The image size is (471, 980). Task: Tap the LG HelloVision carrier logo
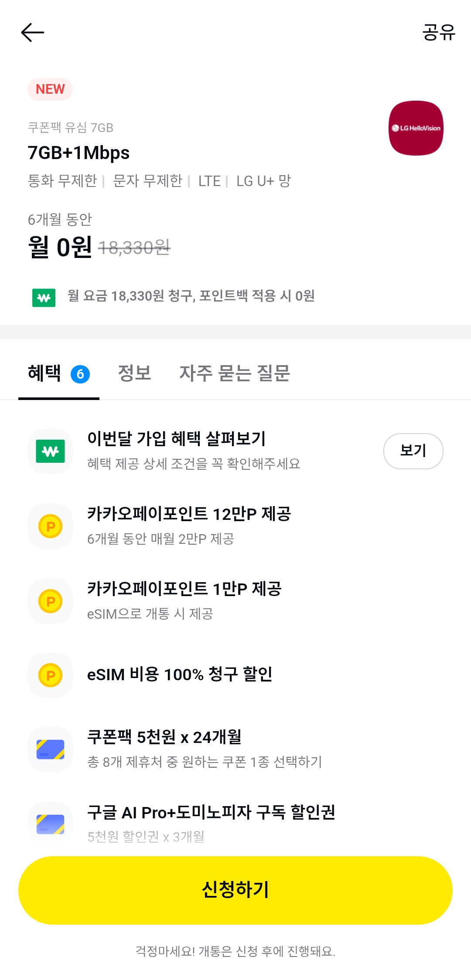tap(416, 128)
